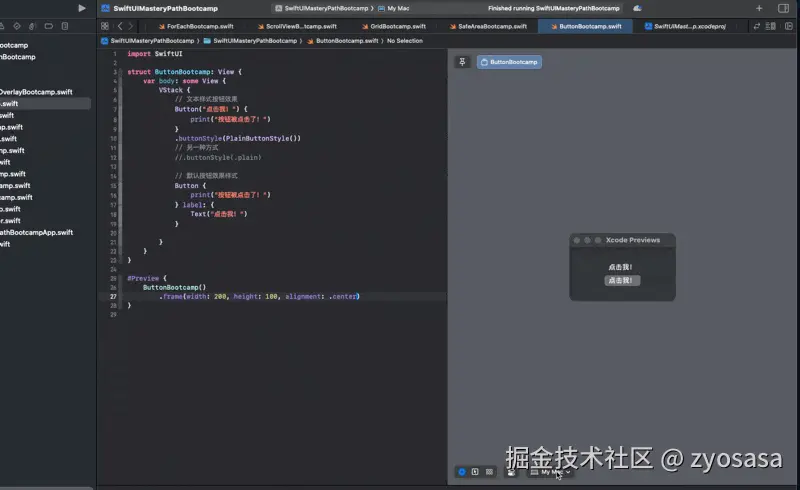Select the ButtonBootcamp.swift tab
Viewport: 800px width, 490px height.
pos(586,26)
